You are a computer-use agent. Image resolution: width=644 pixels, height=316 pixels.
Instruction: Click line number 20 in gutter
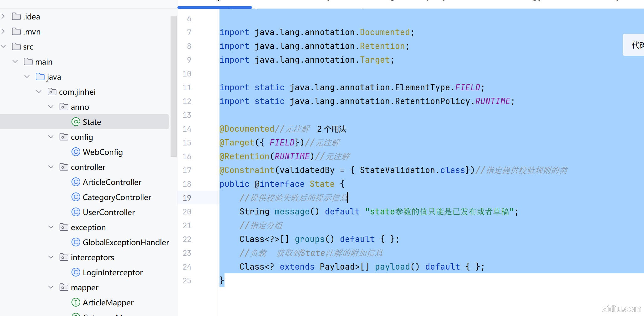pos(187,212)
